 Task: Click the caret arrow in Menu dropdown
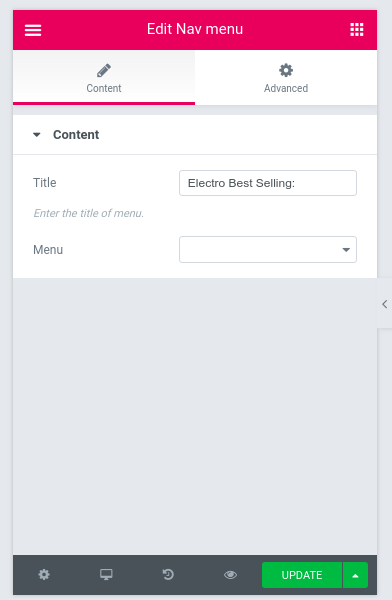(x=346, y=250)
